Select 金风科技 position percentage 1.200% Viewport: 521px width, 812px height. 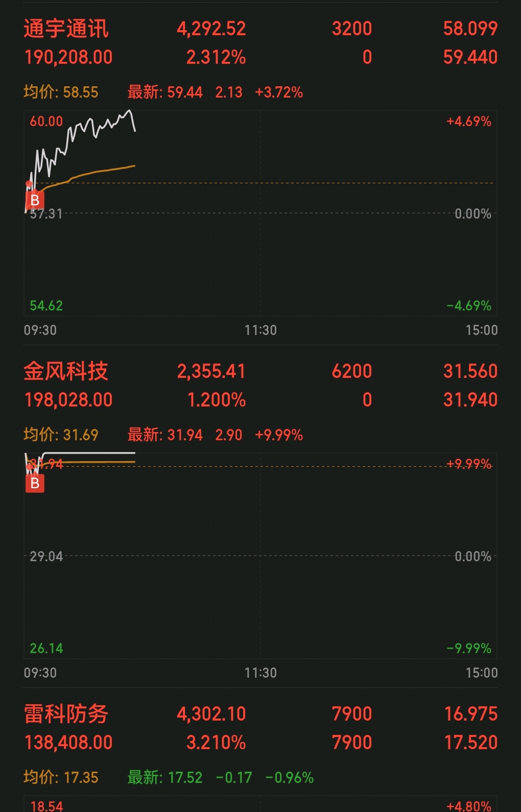216,400
